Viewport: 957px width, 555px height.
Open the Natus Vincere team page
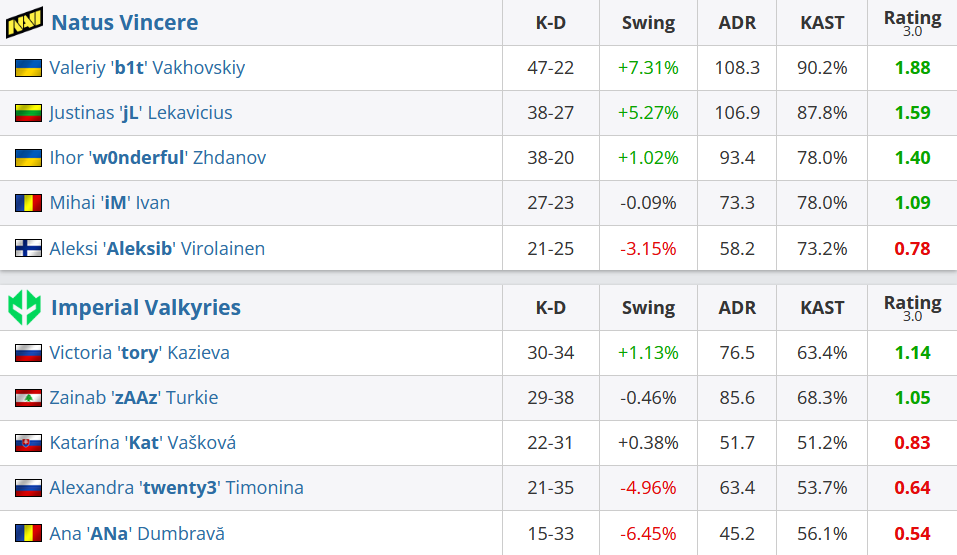coord(125,23)
